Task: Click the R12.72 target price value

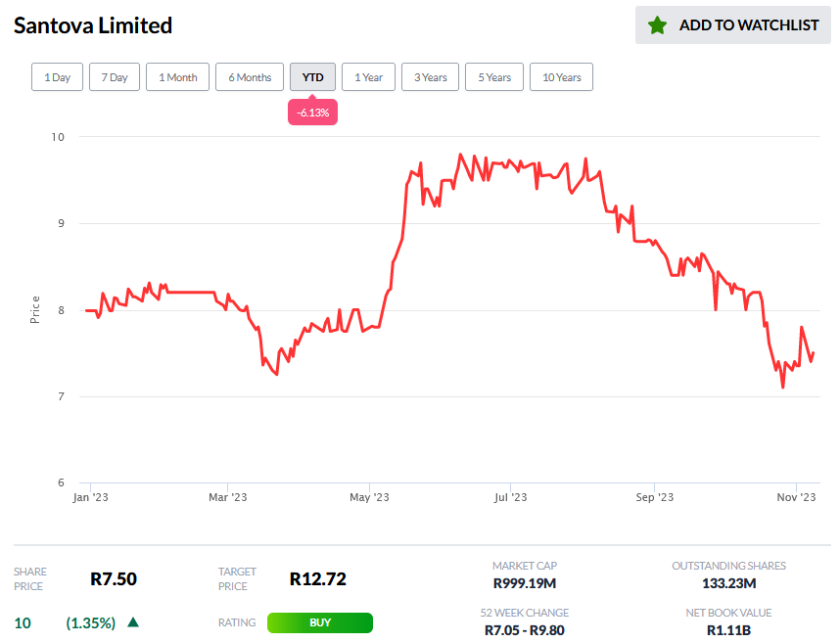Action: (x=317, y=578)
